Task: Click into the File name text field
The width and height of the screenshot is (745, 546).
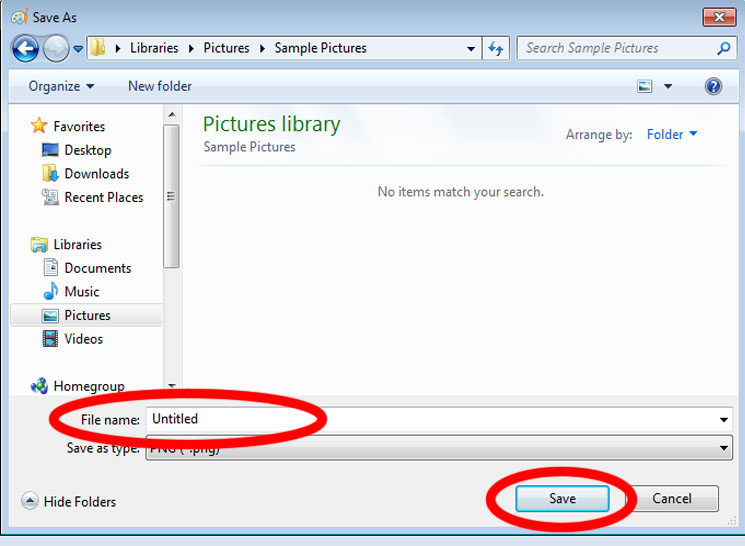Action: coord(430,420)
